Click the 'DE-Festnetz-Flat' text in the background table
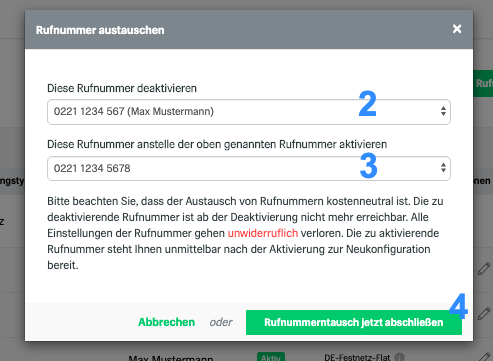This screenshot has width=493, height=361. [357, 357]
